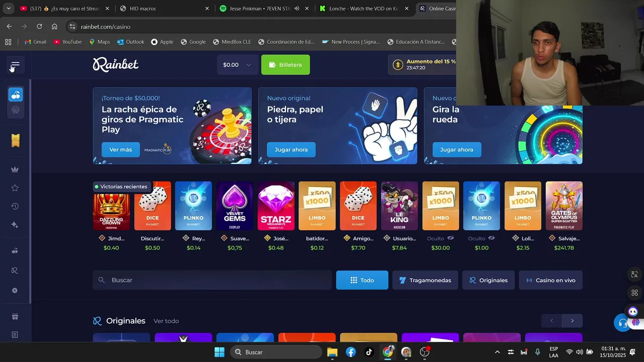Viewport: 644px width, 362px height.
Task: Select the Originales filter tab
Action: point(488,280)
